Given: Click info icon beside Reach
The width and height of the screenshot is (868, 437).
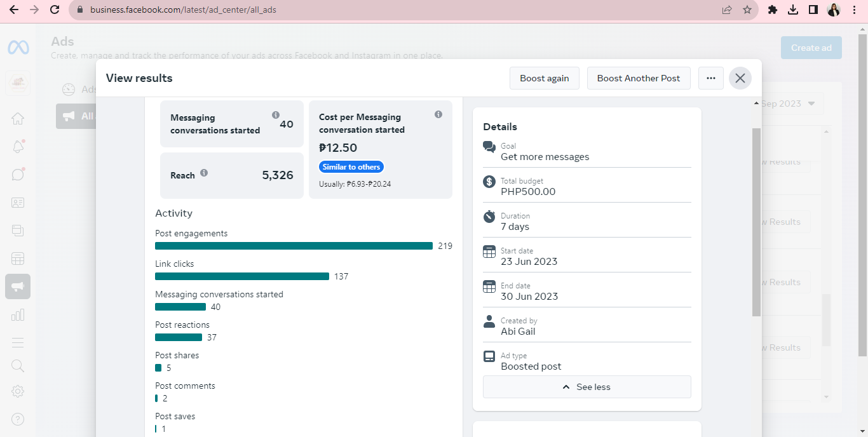Looking at the screenshot, I should [204, 173].
